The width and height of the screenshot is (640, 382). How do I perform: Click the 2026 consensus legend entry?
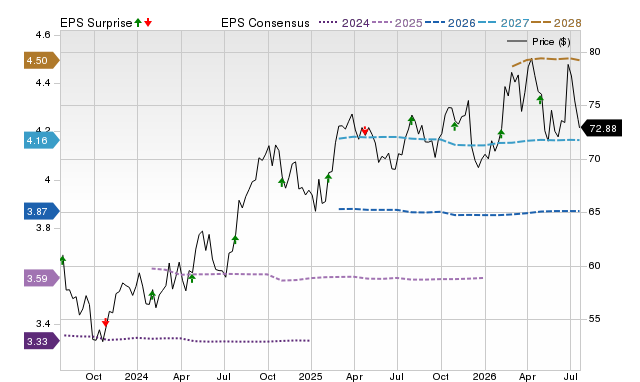(x=450, y=23)
